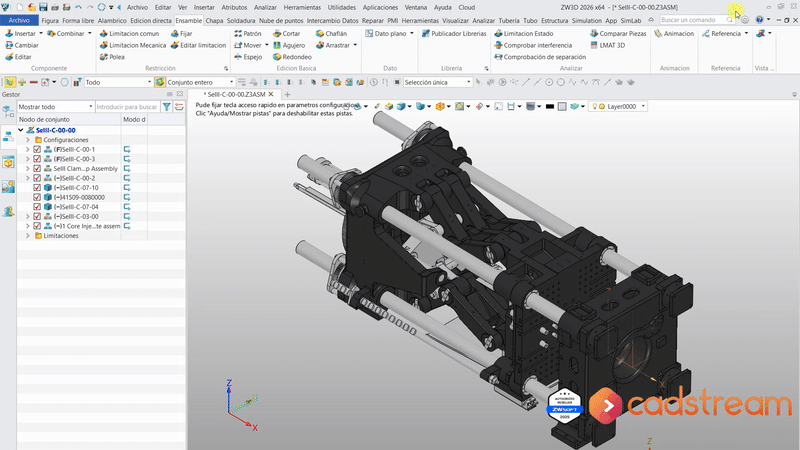Close the SeIII-C-00-00.Z3ASM document tab

pyautogui.click(x=271, y=94)
